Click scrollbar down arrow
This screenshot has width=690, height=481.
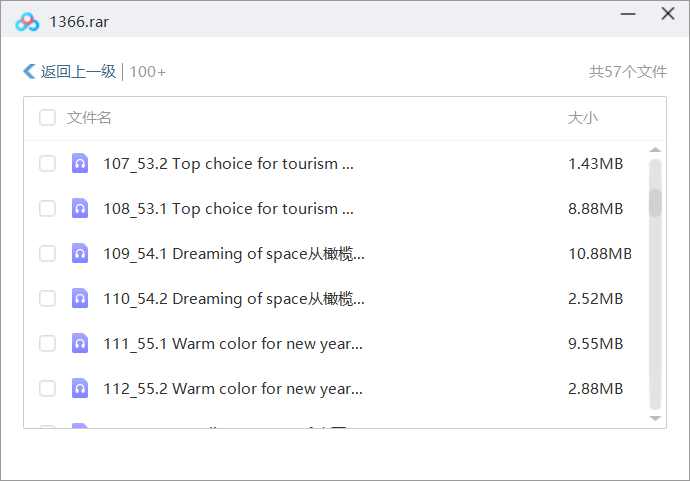(655, 417)
